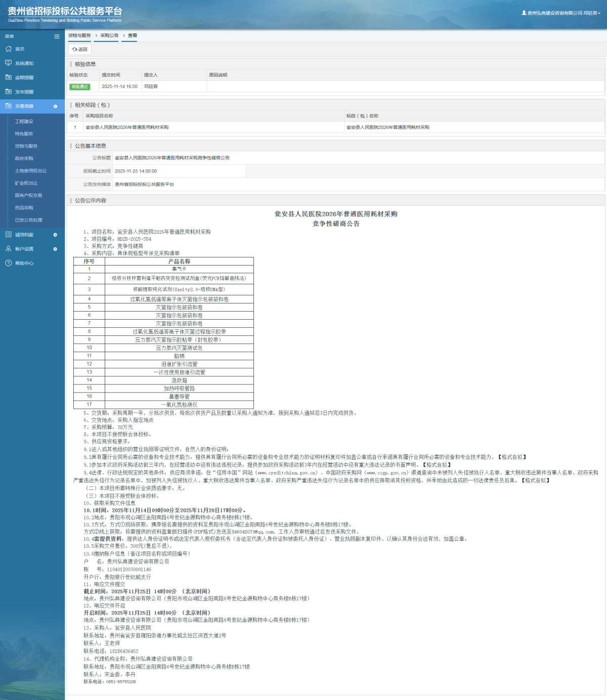
Task: Select 政府采购 in the sidebar
Action: (x=24, y=158)
